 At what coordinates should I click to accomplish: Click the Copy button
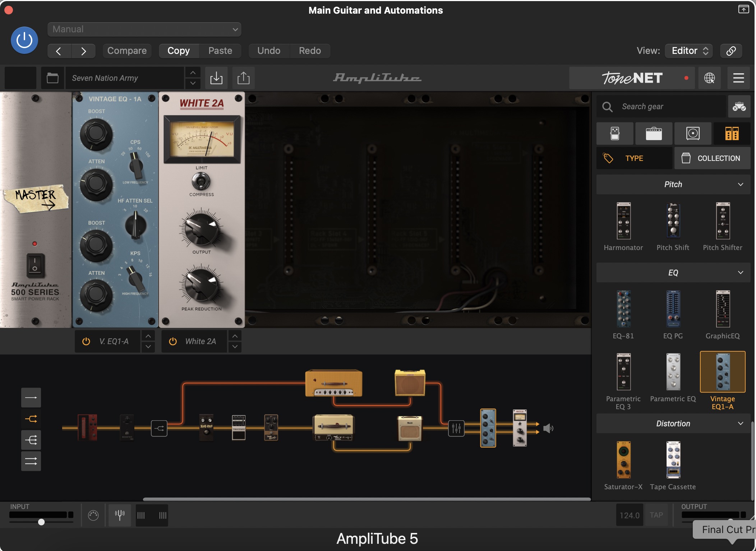pos(179,51)
